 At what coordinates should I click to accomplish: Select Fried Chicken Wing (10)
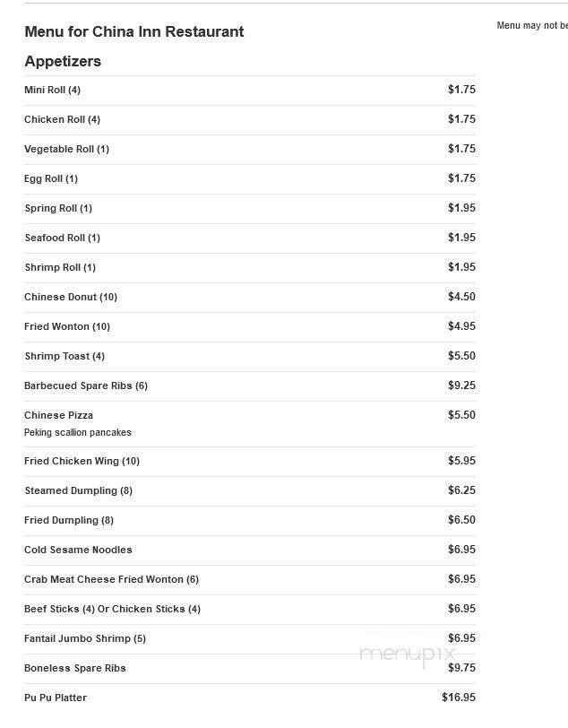pos(82,461)
